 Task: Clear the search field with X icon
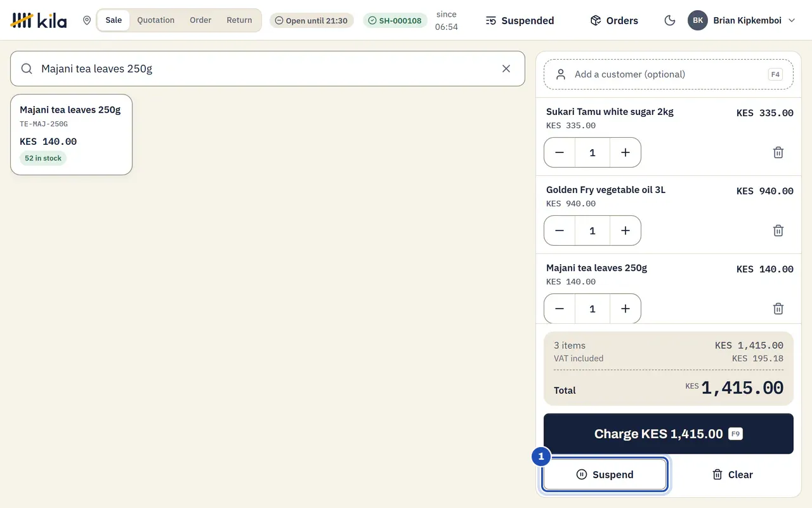click(x=506, y=69)
